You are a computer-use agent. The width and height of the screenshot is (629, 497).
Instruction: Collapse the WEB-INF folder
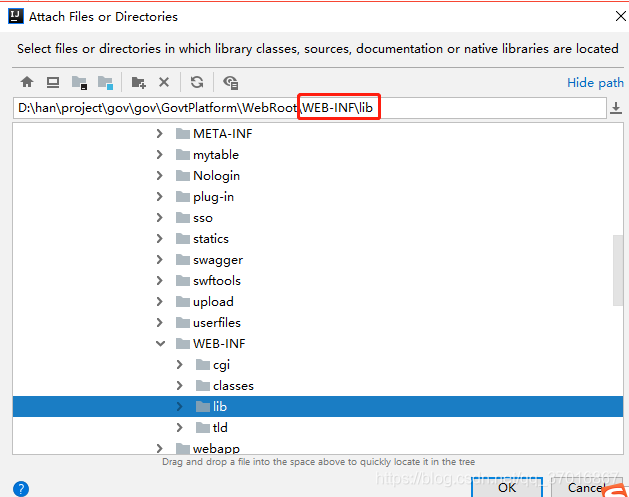tap(160, 344)
